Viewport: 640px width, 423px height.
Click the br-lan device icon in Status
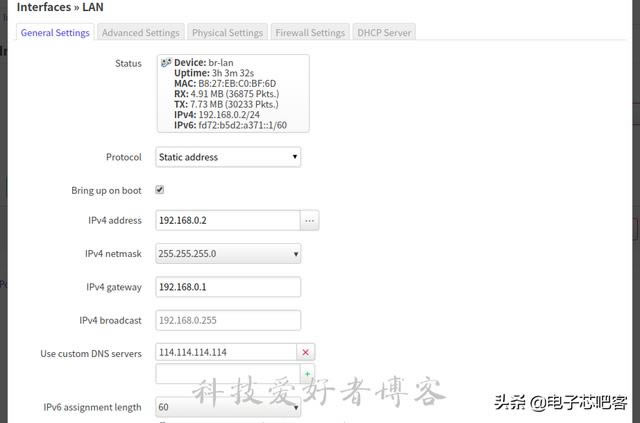(165, 63)
